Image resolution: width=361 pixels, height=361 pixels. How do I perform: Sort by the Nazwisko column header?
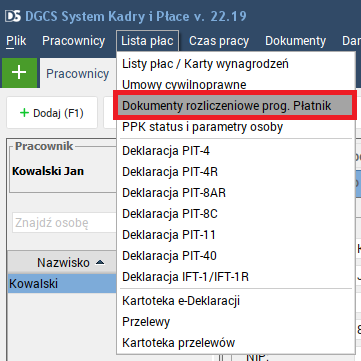pos(62,263)
